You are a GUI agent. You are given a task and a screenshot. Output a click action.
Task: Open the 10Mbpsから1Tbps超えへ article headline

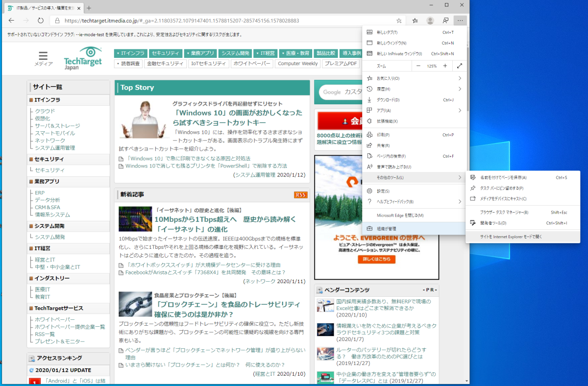tap(225, 224)
